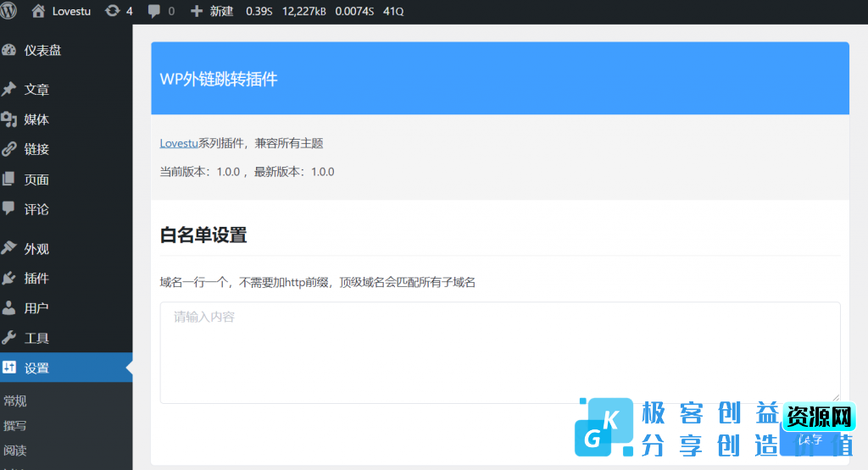This screenshot has width=868, height=470.
Task: Click the 仪表盘 dashboard gauge icon
Action: click(x=8, y=50)
